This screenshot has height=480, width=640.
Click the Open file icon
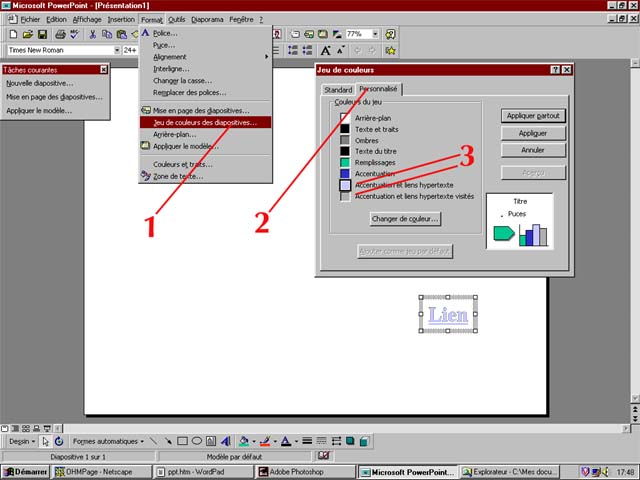(27, 34)
